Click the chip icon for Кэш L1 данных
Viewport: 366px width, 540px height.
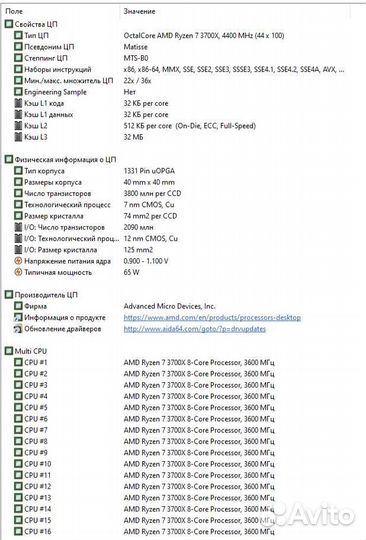tap(18, 114)
